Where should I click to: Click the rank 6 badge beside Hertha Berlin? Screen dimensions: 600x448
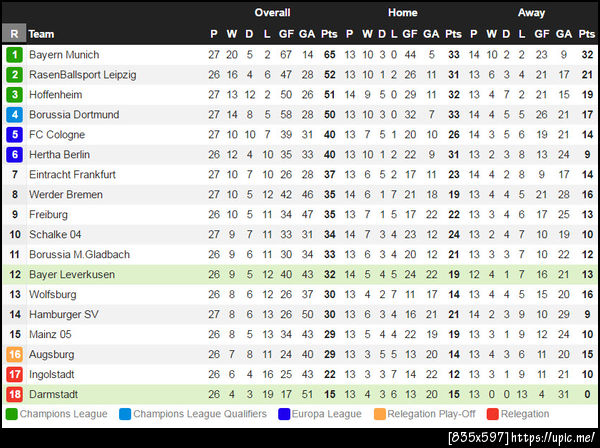(x=14, y=155)
